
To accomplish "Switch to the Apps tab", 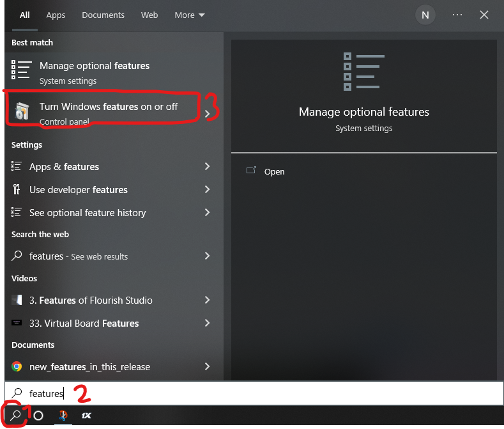I will pyautogui.click(x=56, y=15).
